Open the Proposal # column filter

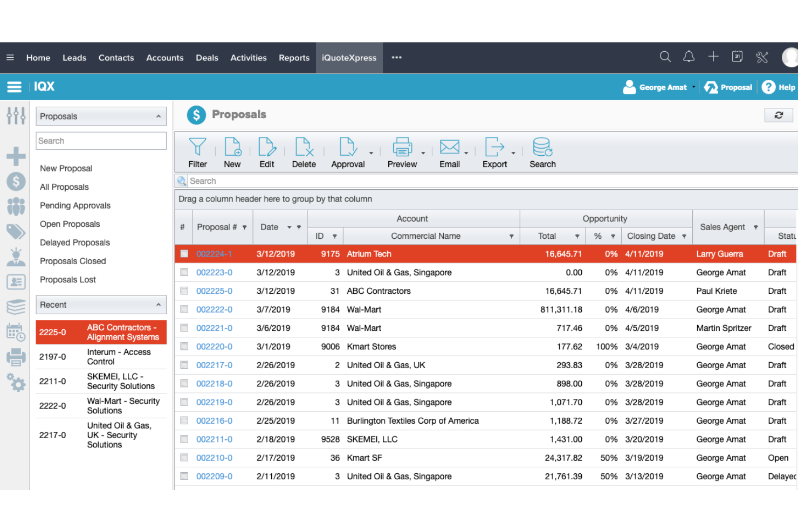[x=244, y=227]
